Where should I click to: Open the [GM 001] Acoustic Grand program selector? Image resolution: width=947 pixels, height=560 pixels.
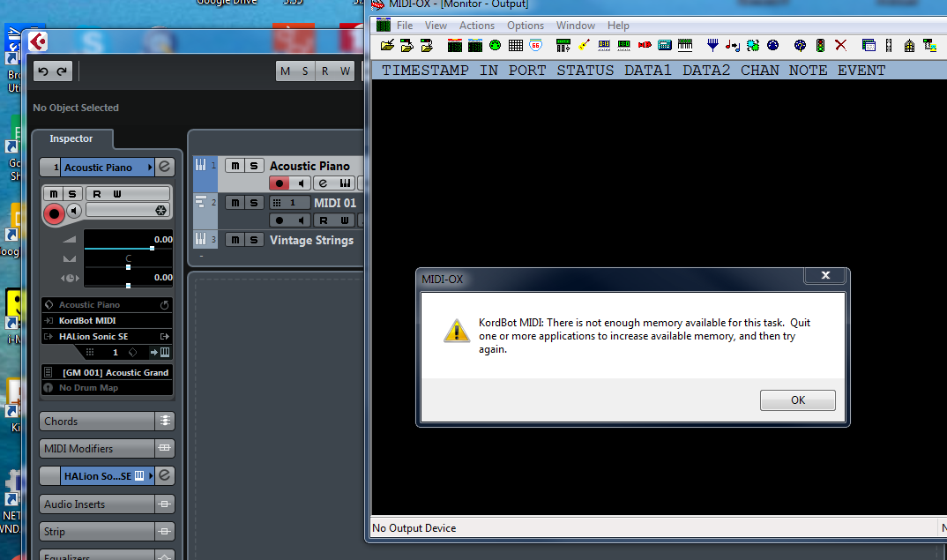[107, 373]
